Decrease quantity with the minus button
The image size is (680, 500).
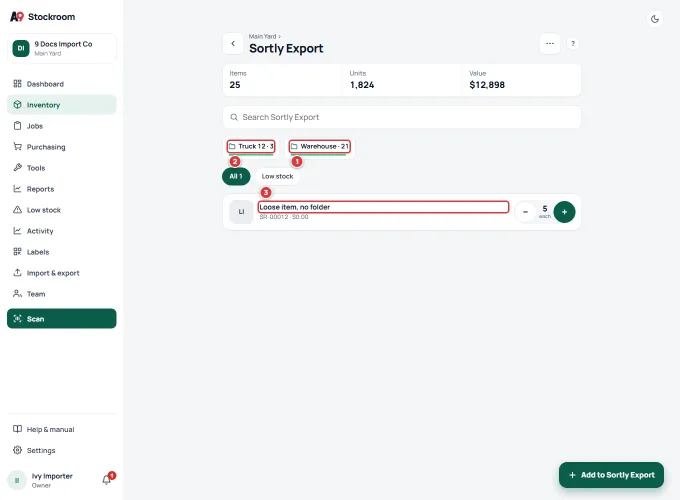coord(525,212)
